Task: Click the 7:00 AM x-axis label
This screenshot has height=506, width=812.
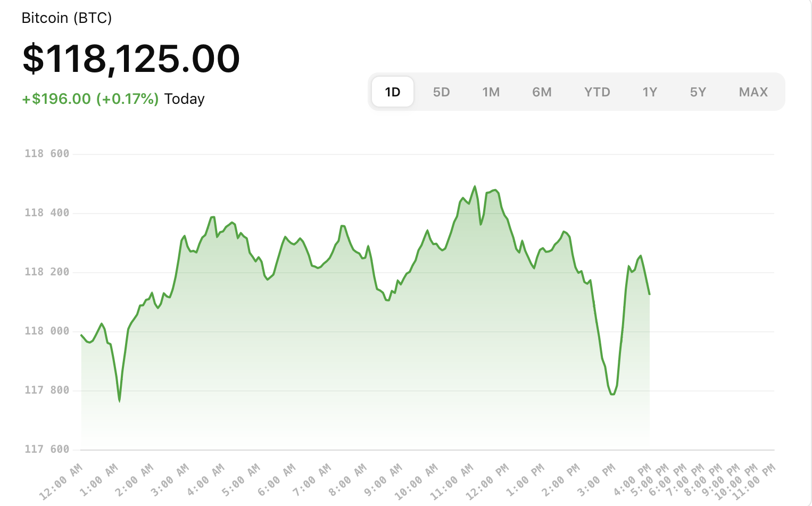Action: pyautogui.click(x=312, y=480)
